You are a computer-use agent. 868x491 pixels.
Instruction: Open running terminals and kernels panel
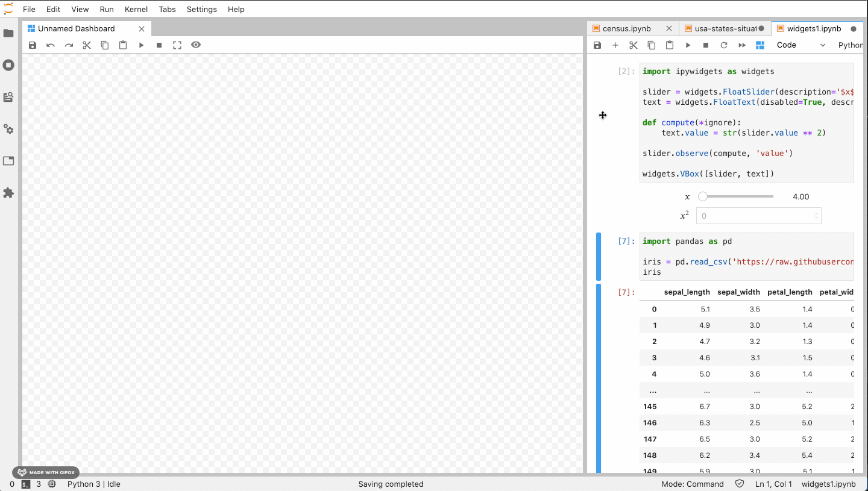8,65
